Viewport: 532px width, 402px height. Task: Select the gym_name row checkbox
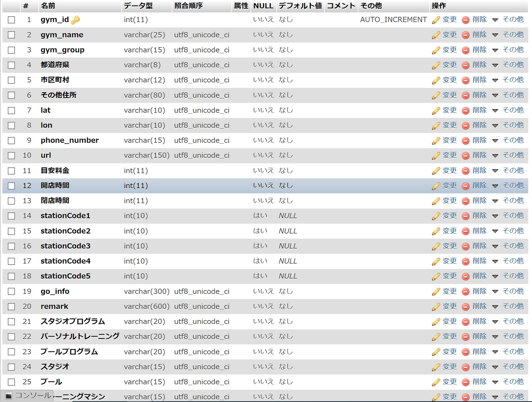pos(12,35)
